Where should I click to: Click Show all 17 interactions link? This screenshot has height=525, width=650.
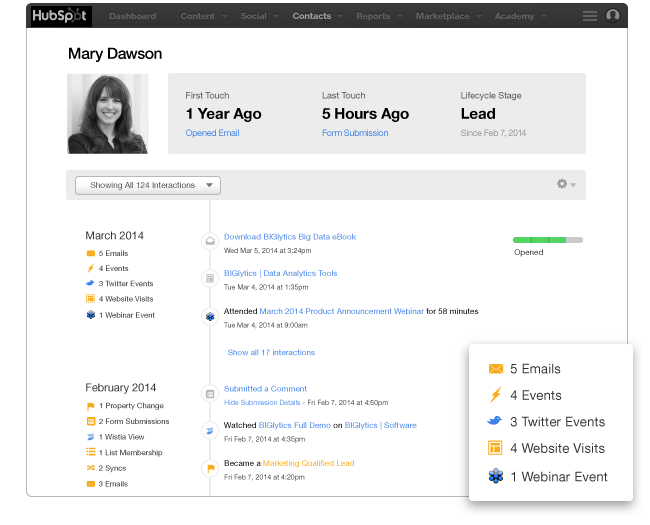271,352
